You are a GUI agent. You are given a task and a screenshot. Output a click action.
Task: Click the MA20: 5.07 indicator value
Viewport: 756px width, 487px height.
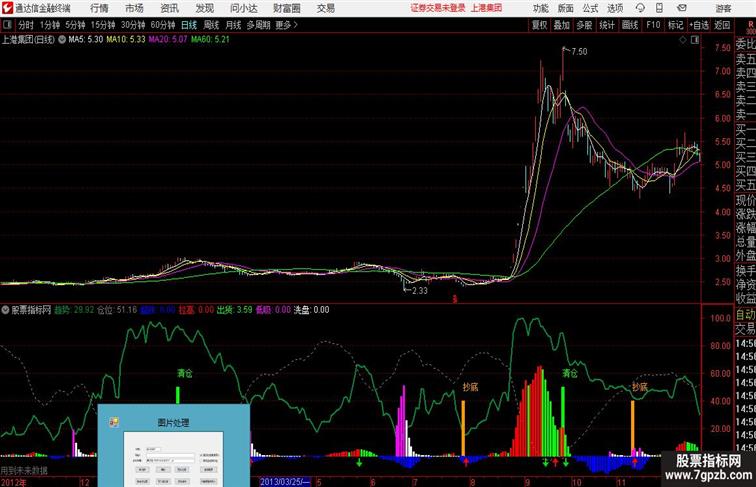click(168, 40)
